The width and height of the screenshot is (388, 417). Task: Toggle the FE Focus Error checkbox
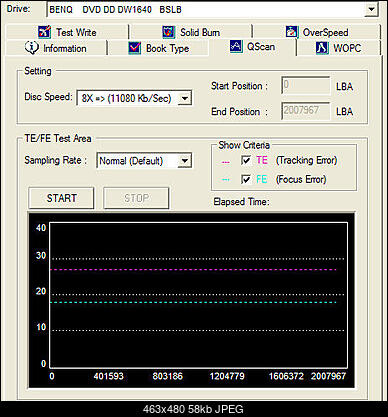pyautogui.click(x=246, y=179)
